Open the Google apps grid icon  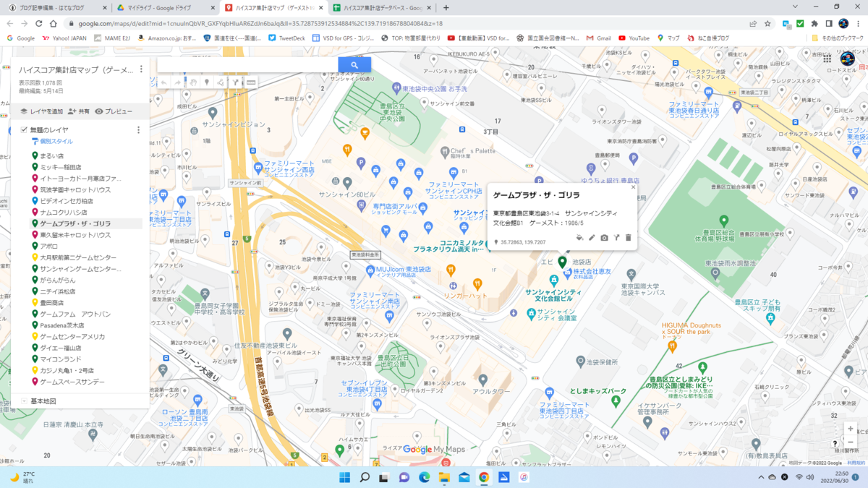click(x=827, y=59)
